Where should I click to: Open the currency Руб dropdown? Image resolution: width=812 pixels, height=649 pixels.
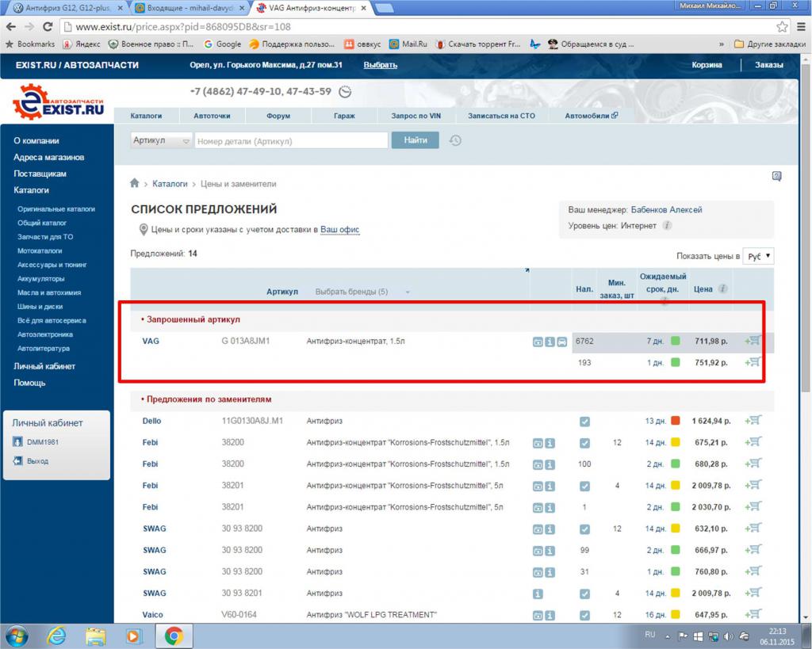[758, 256]
